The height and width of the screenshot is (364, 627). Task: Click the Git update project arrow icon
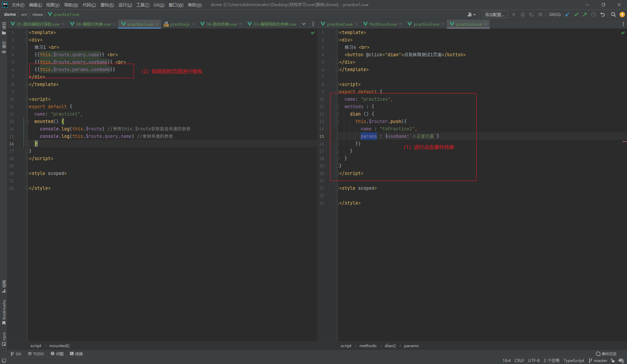(567, 14)
